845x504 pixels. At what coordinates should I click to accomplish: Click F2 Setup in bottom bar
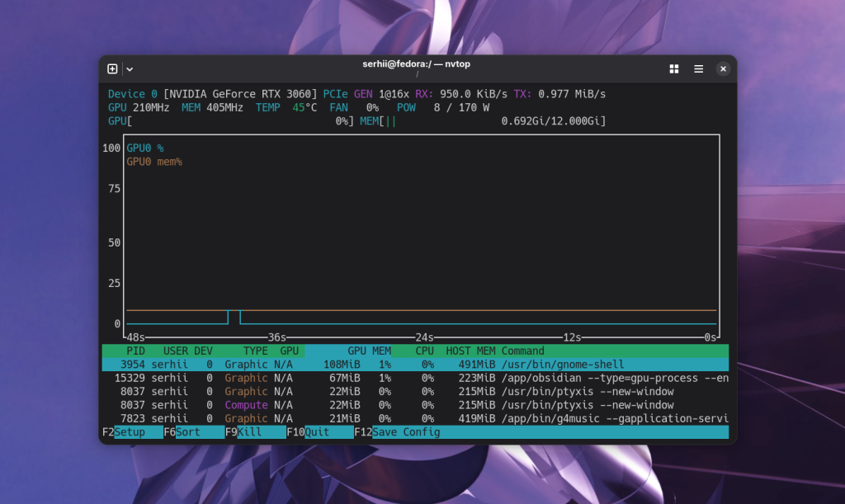(133, 432)
